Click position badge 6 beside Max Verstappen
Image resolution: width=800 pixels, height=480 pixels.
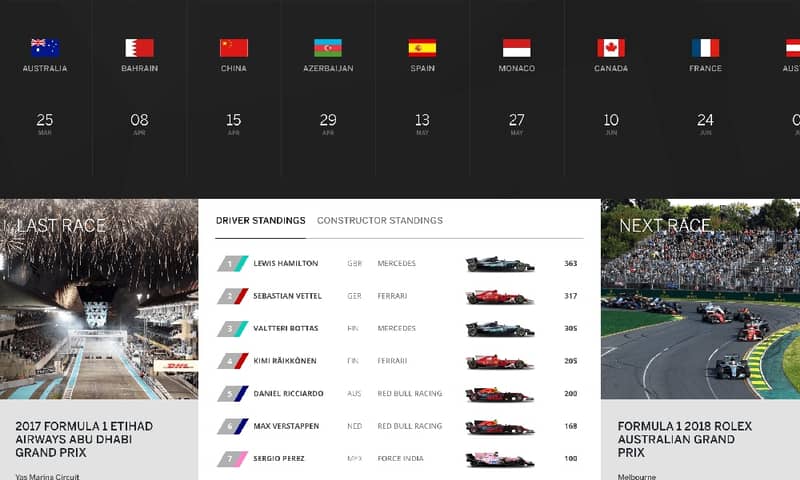coord(233,426)
